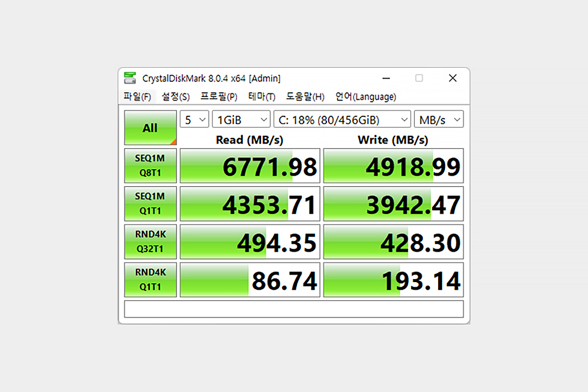Viewport: 588px width, 392px height.
Task: Open the 프로필(P) menu
Action: point(219,97)
